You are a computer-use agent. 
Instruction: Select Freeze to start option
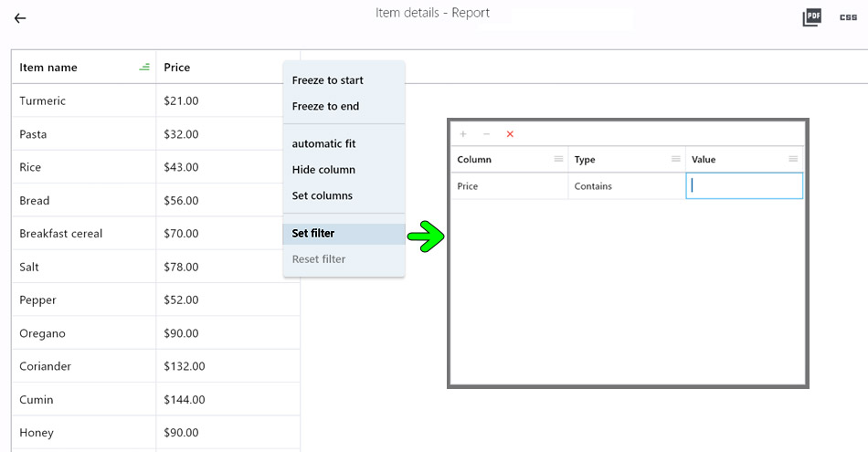tap(328, 80)
